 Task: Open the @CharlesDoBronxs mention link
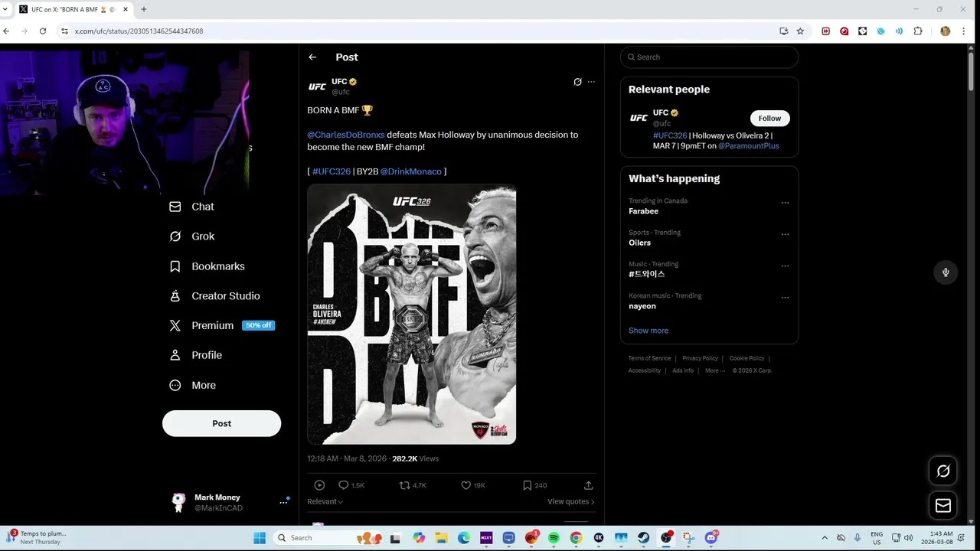coord(346,135)
